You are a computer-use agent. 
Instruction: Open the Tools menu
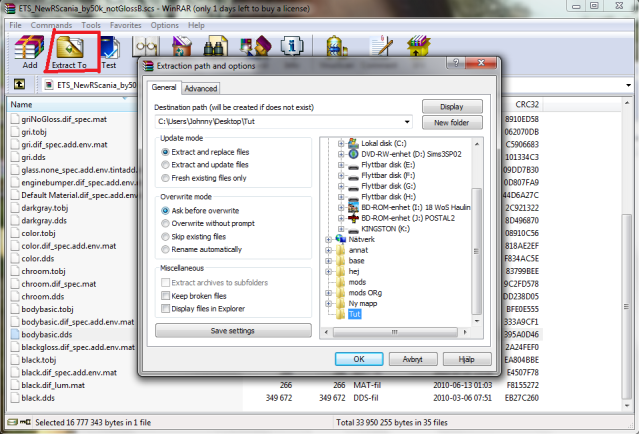[x=90, y=25]
